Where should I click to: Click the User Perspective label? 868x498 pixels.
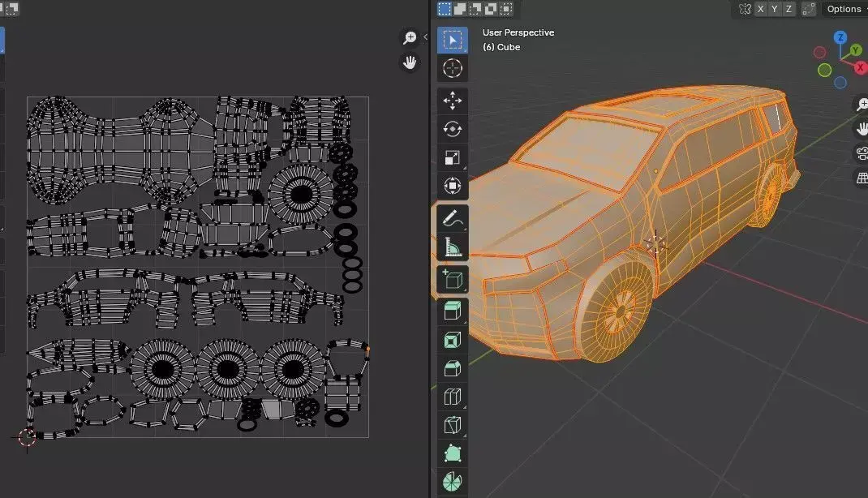coord(518,32)
